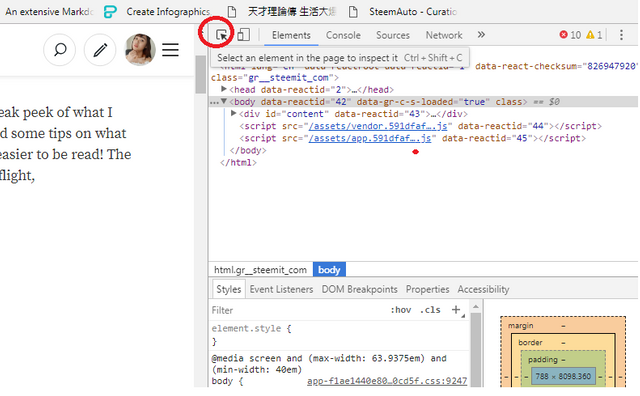Click the Steemit page vertical scrollbar thumb
The width and height of the screenshot is (640, 396).
coord(200,74)
